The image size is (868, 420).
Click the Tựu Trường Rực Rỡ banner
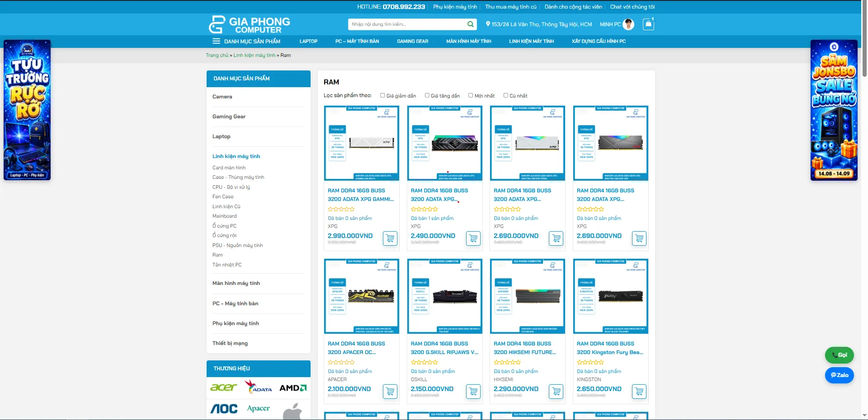click(x=27, y=110)
